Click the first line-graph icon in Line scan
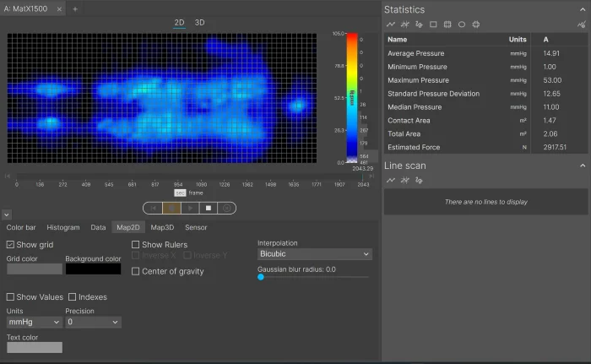Screen dimensions: 591x364 point(391,180)
